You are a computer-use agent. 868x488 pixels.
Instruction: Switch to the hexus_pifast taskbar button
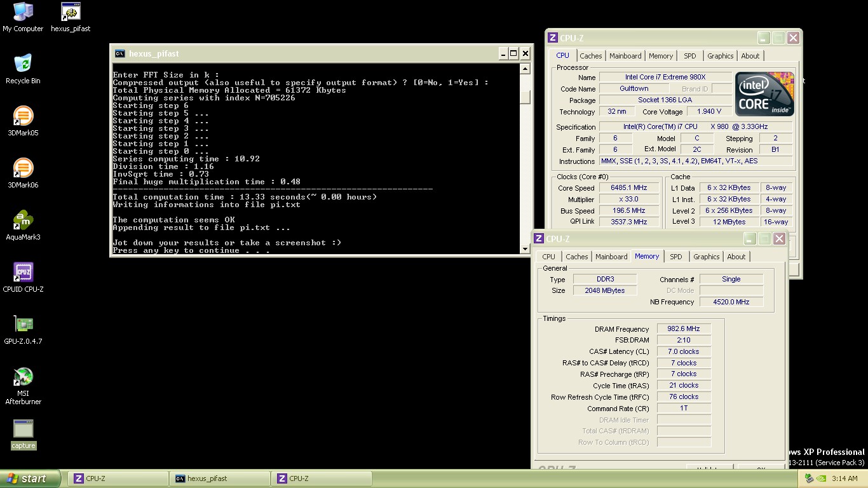219,478
